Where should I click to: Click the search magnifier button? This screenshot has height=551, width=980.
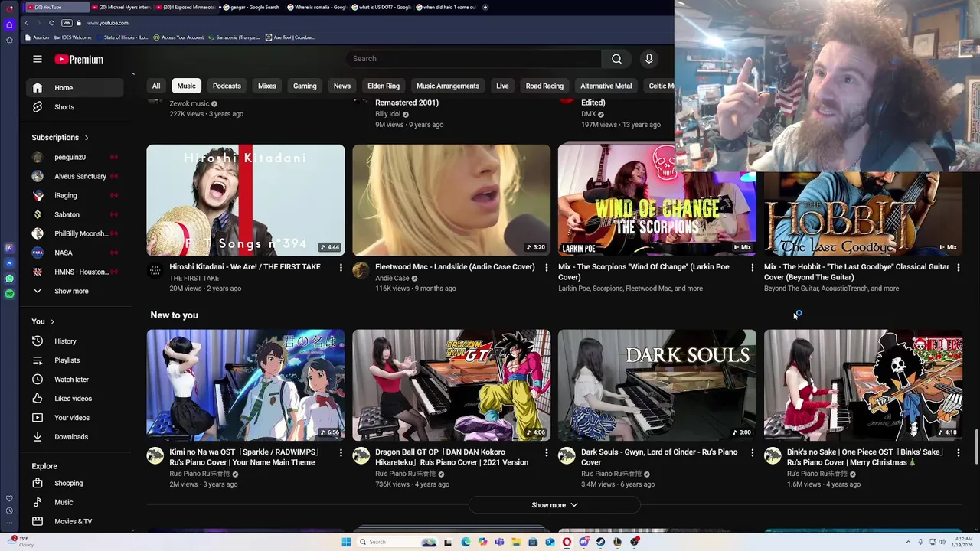pyautogui.click(x=616, y=59)
